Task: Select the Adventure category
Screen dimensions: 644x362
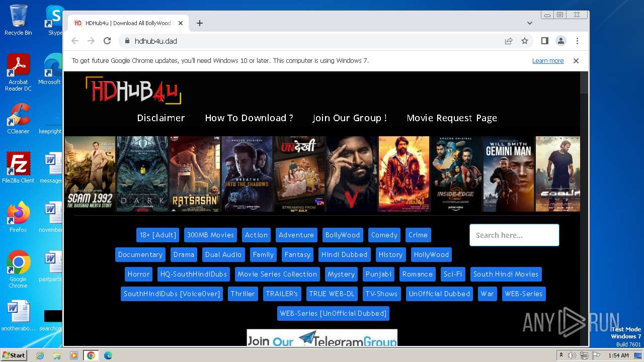Action: click(x=296, y=235)
